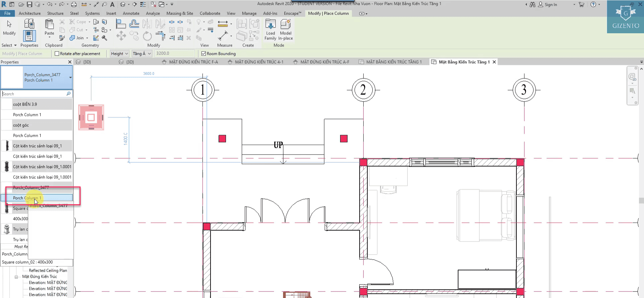Expand the Select panel dropdown
Screen dimensions: 644x298
click(9, 45)
